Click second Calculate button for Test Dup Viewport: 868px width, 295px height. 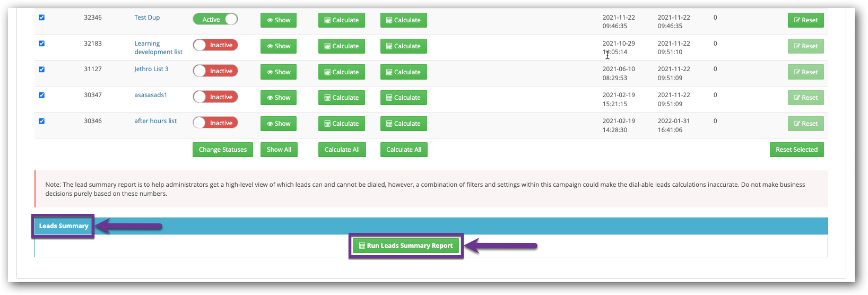(403, 20)
